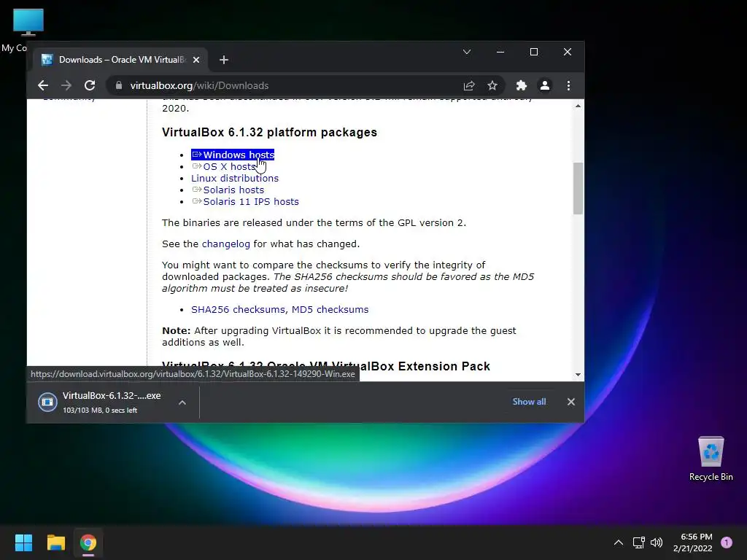The height and width of the screenshot is (560, 747).
Task: Open the Windows hosts download link
Action: pos(233,155)
